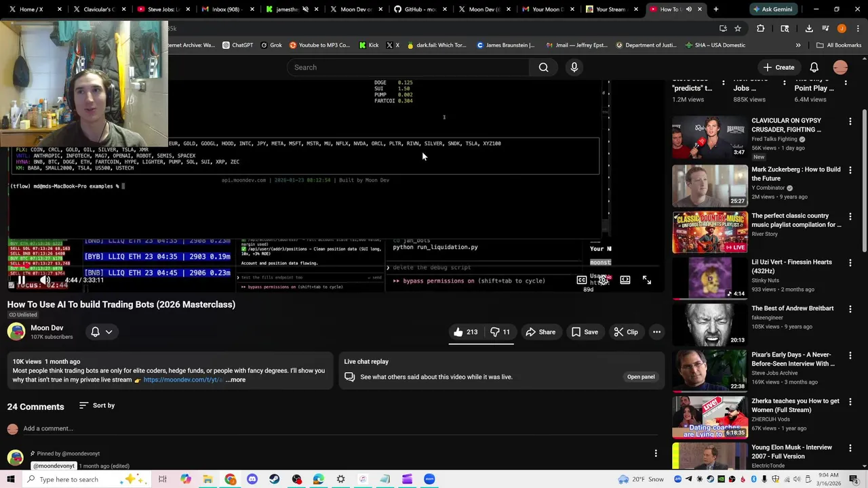Open a new browser tab with plus
The height and width of the screenshot is (488, 868).
point(715,9)
